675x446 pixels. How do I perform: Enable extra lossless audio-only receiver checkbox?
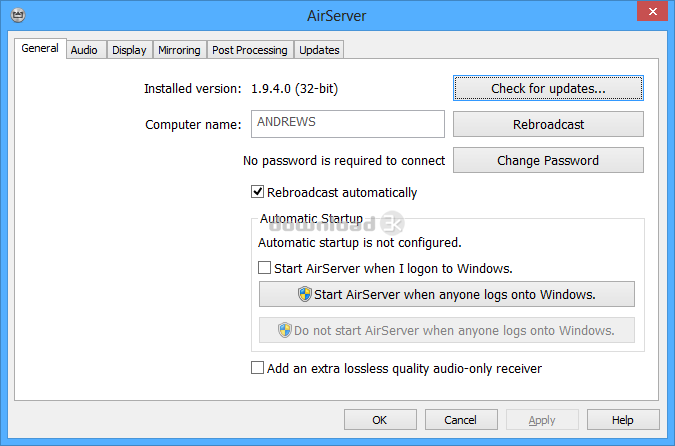click(x=258, y=368)
